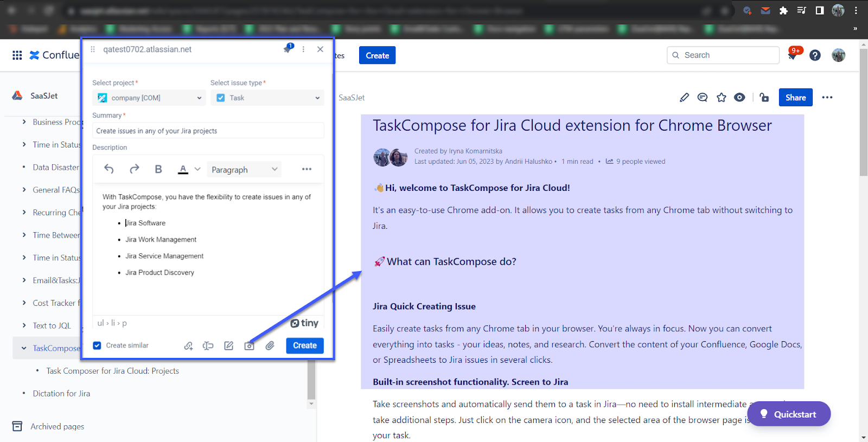The width and height of the screenshot is (868, 442).
Task: Click the text field rename icon in TaskCompose footer
Action: pos(208,345)
